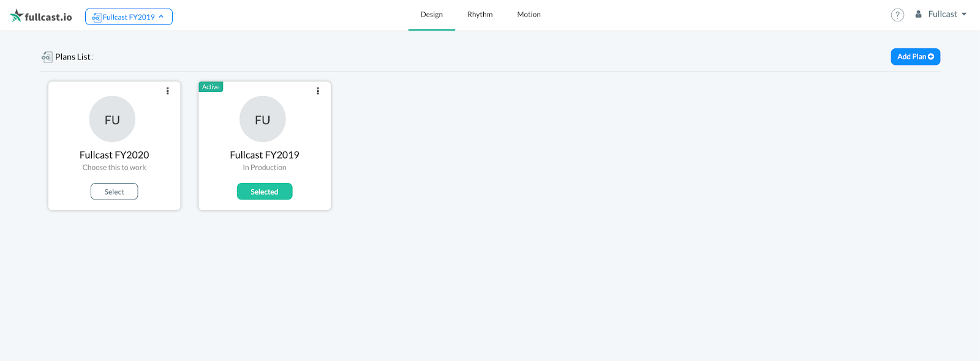980x361 pixels.
Task: Open three-dot menu on Fullcast FY2020 card
Action: (167, 91)
